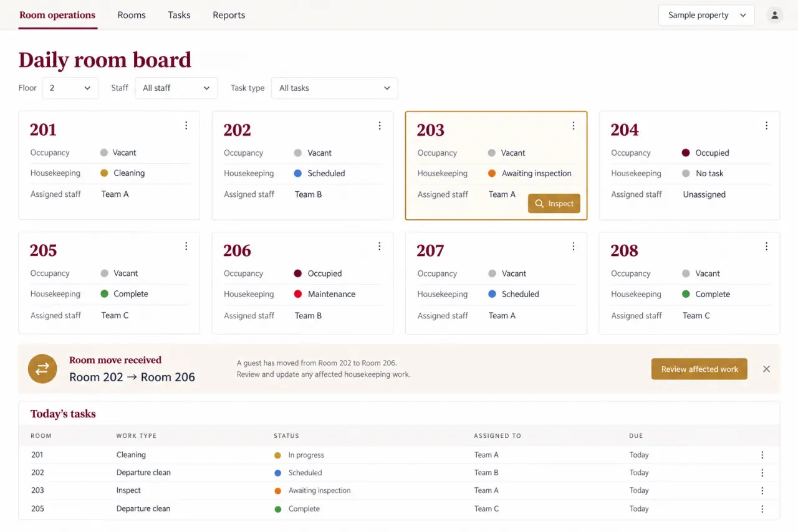The width and height of the screenshot is (798, 532).
Task: Open row menu for room 201 cleaning task
Action: click(762, 455)
